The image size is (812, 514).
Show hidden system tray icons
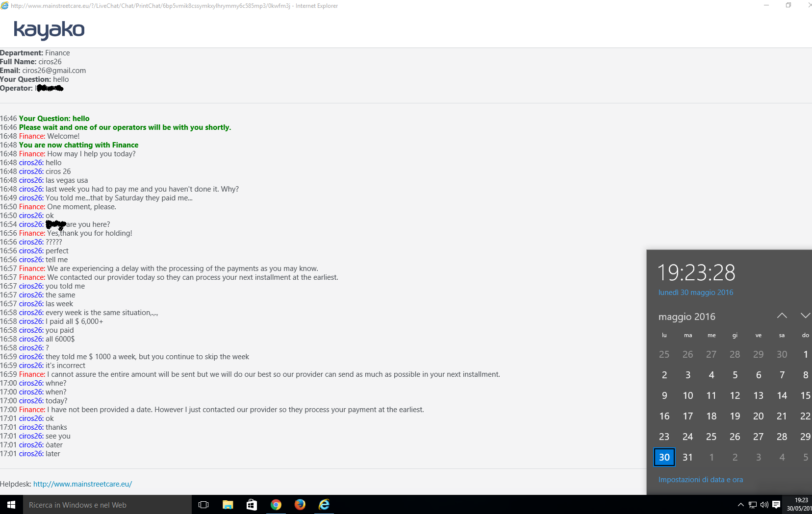point(741,505)
